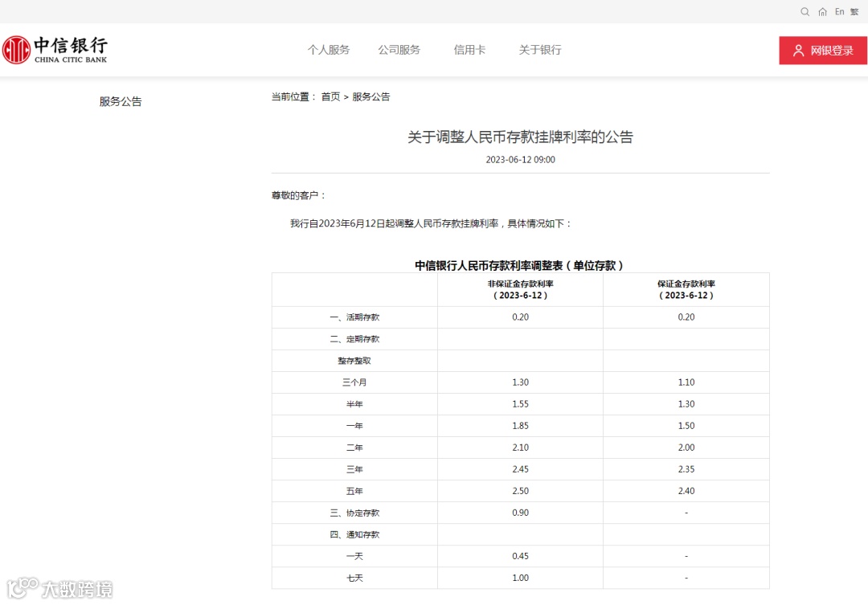Click the search magnifier icon
This screenshot has height=605, width=868.
[x=805, y=11]
